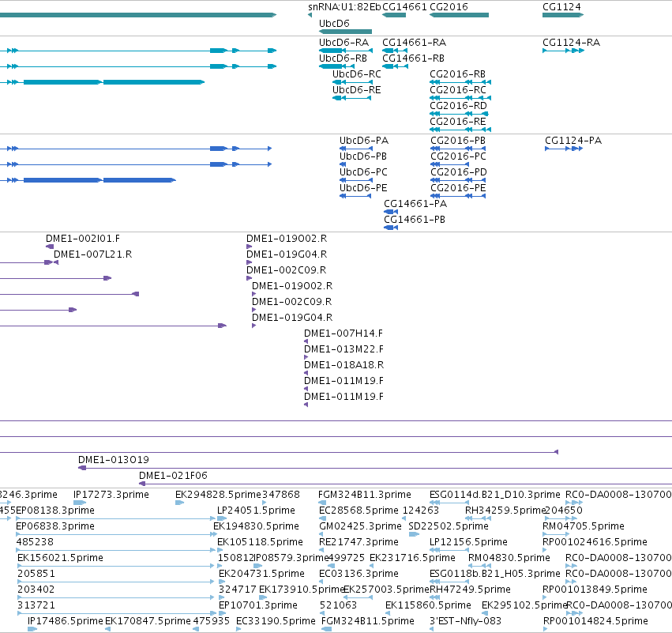672x633 pixels.
Task: Open transcript UbcD6-RA
Action: (x=344, y=43)
